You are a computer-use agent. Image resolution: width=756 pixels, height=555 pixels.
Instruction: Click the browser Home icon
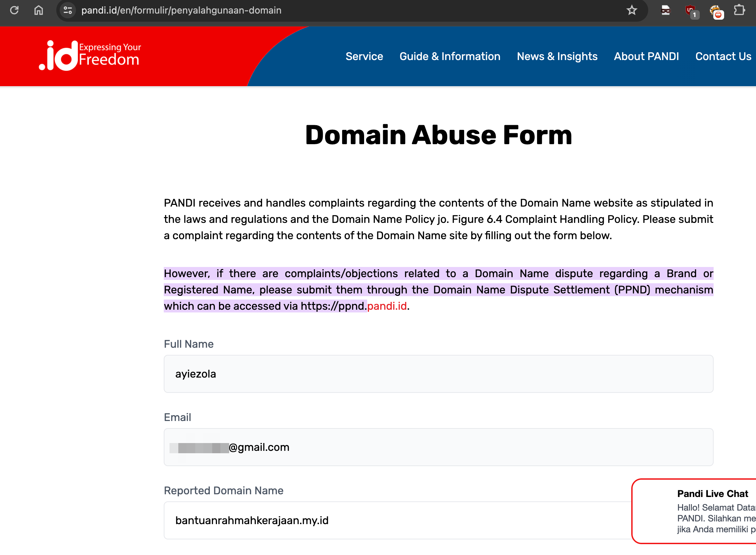click(x=39, y=10)
